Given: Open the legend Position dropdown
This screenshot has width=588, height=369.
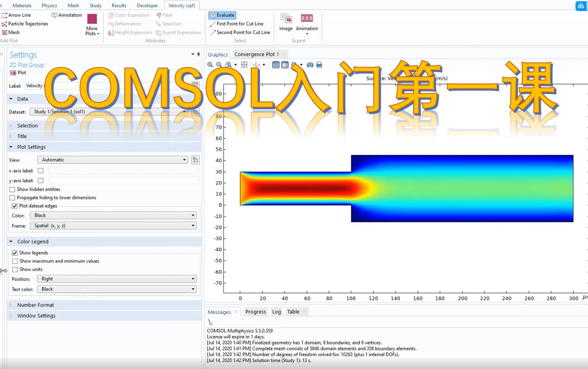Looking at the screenshot, I should coord(117,279).
